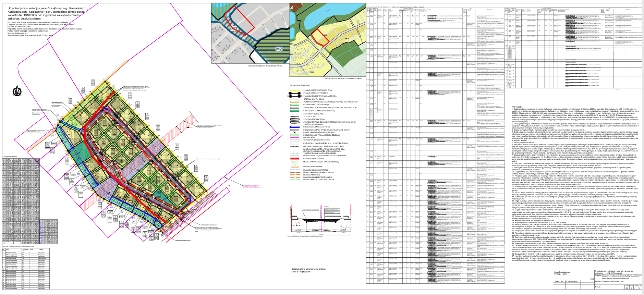The height and width of the screenshot is (295, 644).
Task: Click the Kaišiadorių bendrojo plano ištrauka thumbnail
Action: 328,39
